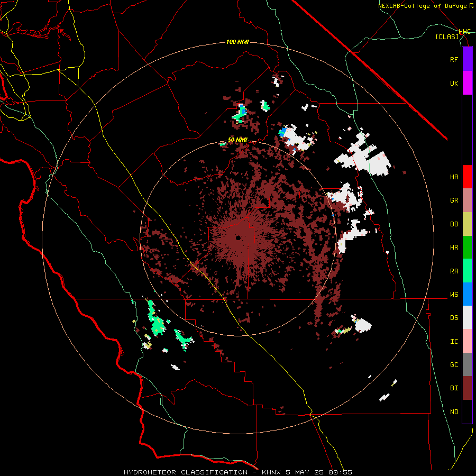Viewport: 476px width, 476px height.
Task: Click the 'HHC' product code label
Action: 465,32
